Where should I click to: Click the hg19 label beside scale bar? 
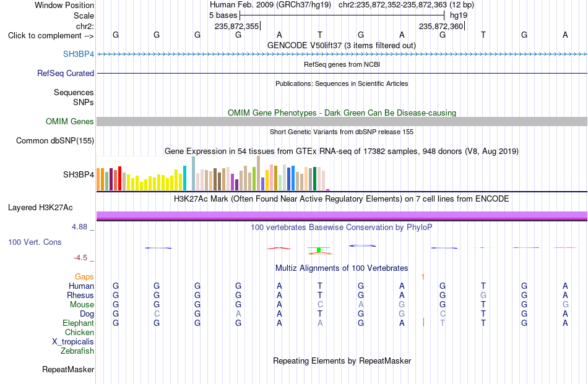[459, 15]
